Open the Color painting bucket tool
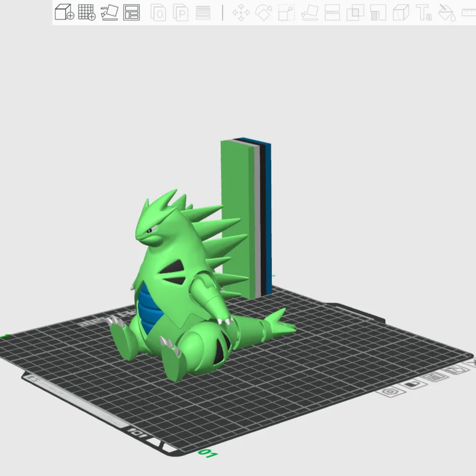The height and width of the screenshot is (476, 476). (x=447, y=13)
